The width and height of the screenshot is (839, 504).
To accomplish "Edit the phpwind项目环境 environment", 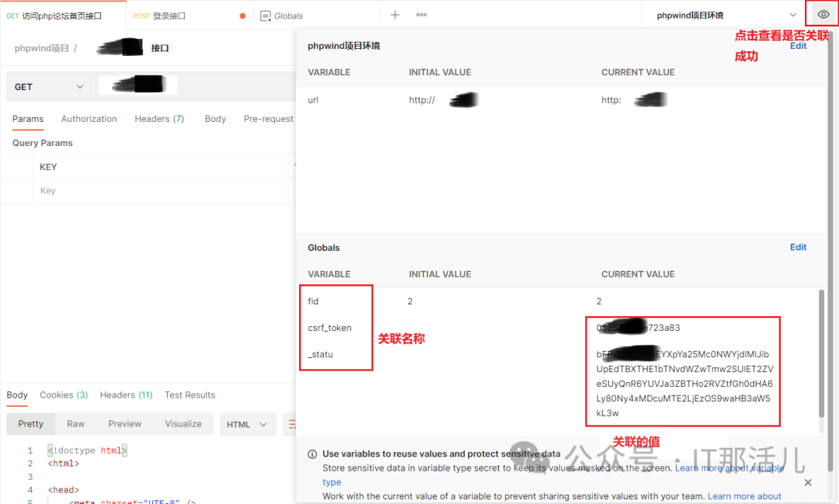I will [798, 46].
